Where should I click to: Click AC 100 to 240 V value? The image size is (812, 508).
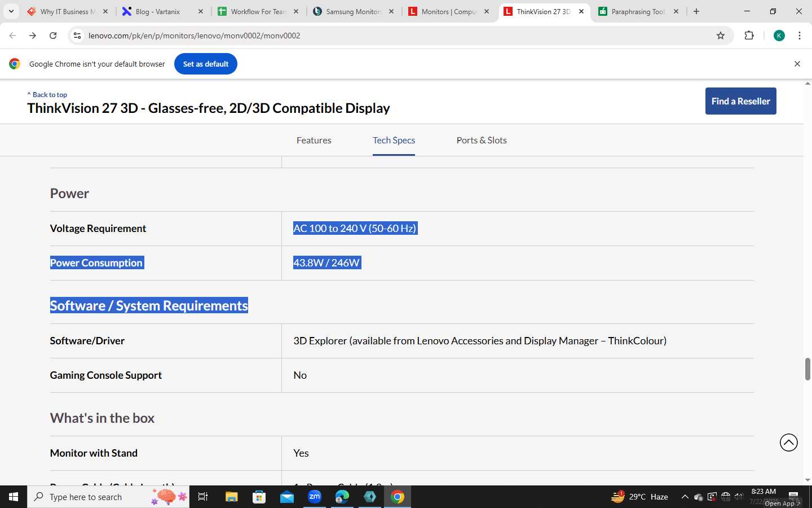(355, 228)
